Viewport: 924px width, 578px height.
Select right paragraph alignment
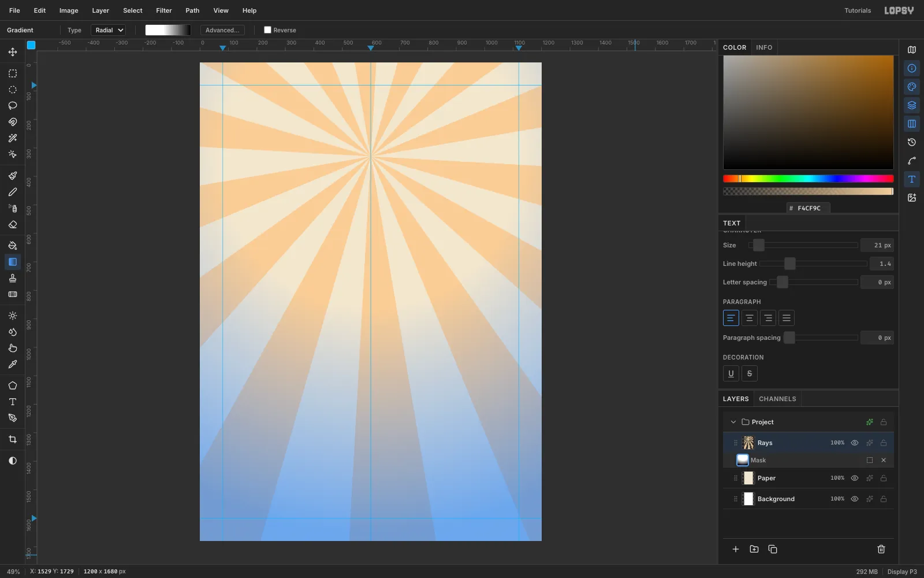(x=768, y=318)
